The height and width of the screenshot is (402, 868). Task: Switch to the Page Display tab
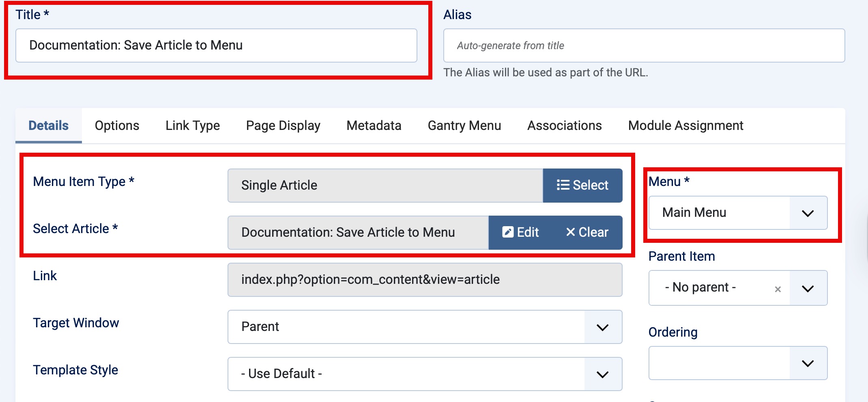(x=283, y=125)
